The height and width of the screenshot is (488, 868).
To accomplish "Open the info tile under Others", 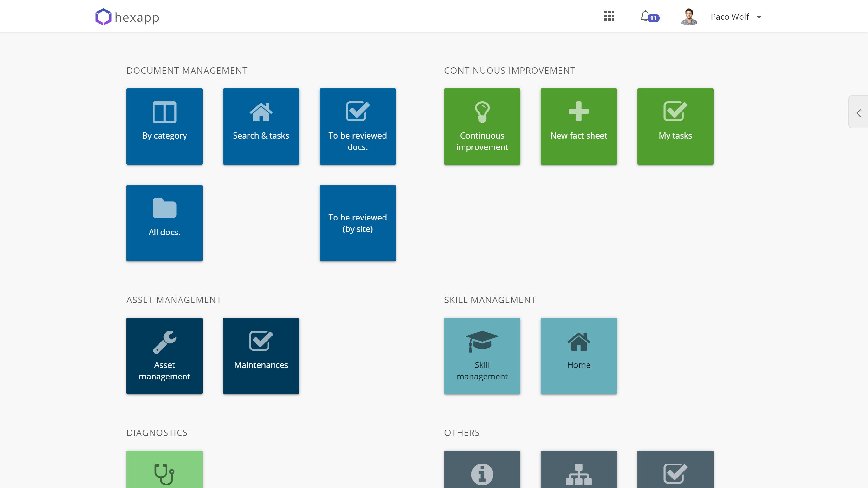I will pyautogui.click(x=482, y=470).
